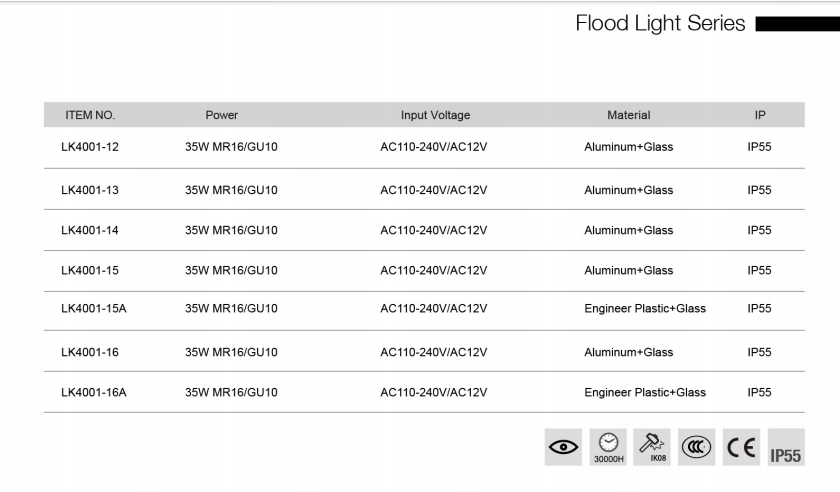The height and width of the screenshot is (492, 840).
Task: Select item number LK4001-12
Action: point(90,147)
